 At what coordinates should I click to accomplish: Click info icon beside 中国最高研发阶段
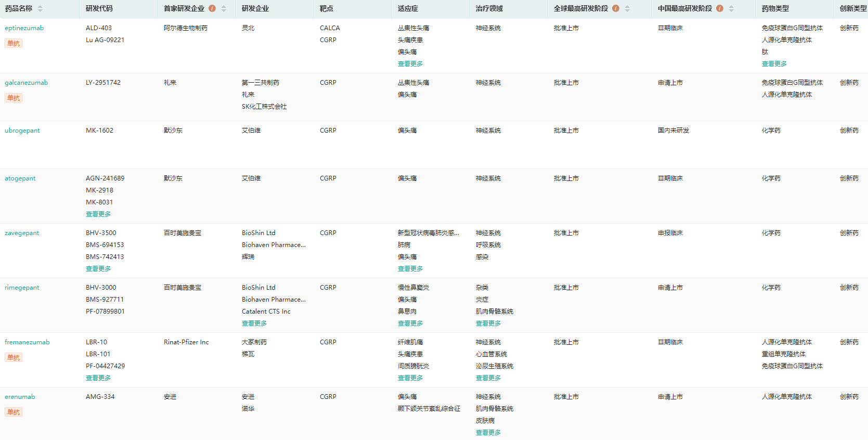click(720, 8)
